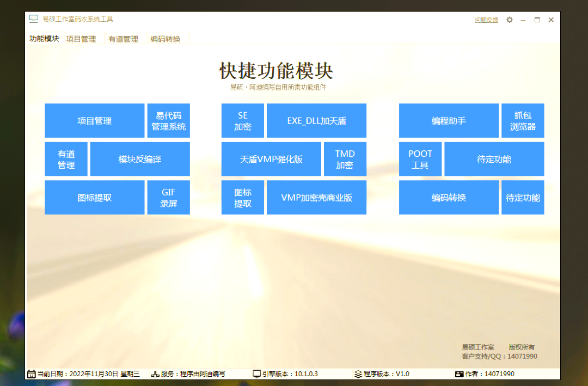Screen dimensions: 588x386
Task: Click 引擎版本：10.1.0.3 status text
Action: click(290, 374)
